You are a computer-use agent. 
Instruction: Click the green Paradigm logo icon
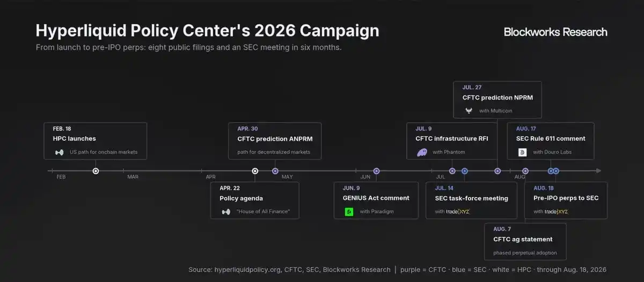click(x=349, y=212)
